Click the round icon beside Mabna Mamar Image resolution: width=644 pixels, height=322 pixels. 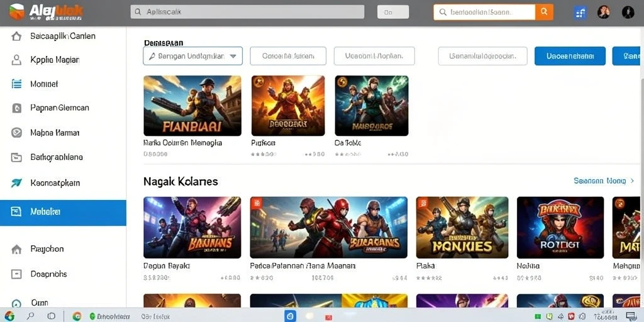[16, 133]
